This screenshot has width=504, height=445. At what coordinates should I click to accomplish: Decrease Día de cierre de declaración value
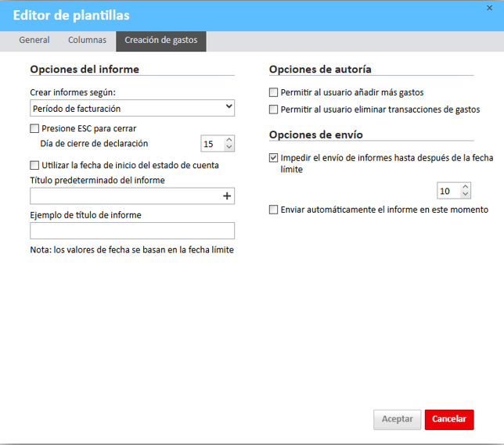229,147
